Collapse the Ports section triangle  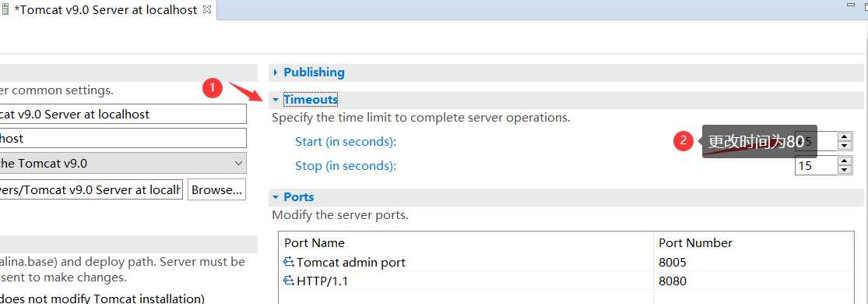pos(276,197)
